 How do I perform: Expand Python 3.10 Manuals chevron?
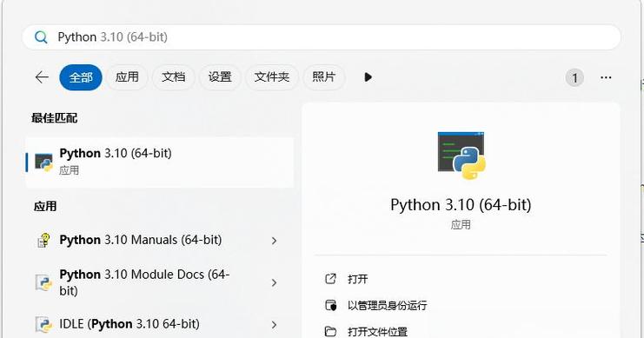[274, 241]
